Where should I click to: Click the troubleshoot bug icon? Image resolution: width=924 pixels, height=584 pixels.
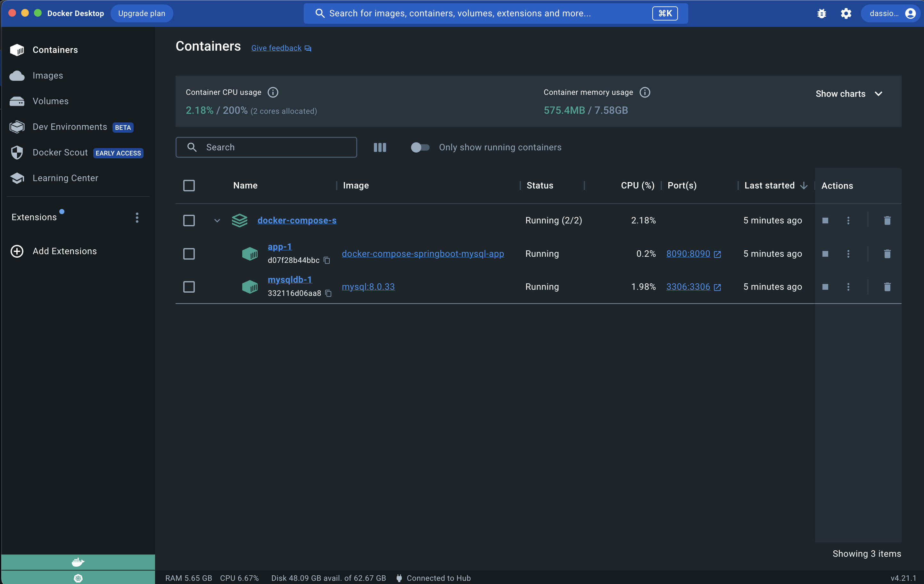pos(821,13)
